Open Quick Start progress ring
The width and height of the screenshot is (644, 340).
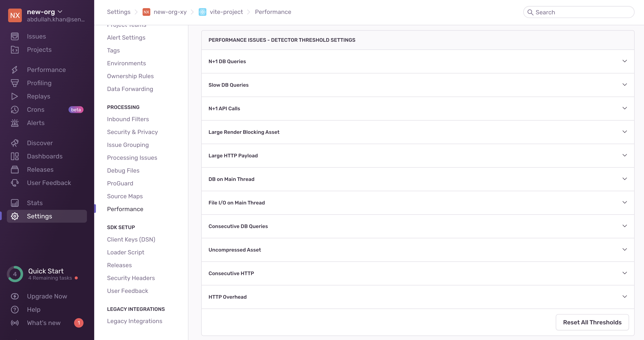[15, 274]
